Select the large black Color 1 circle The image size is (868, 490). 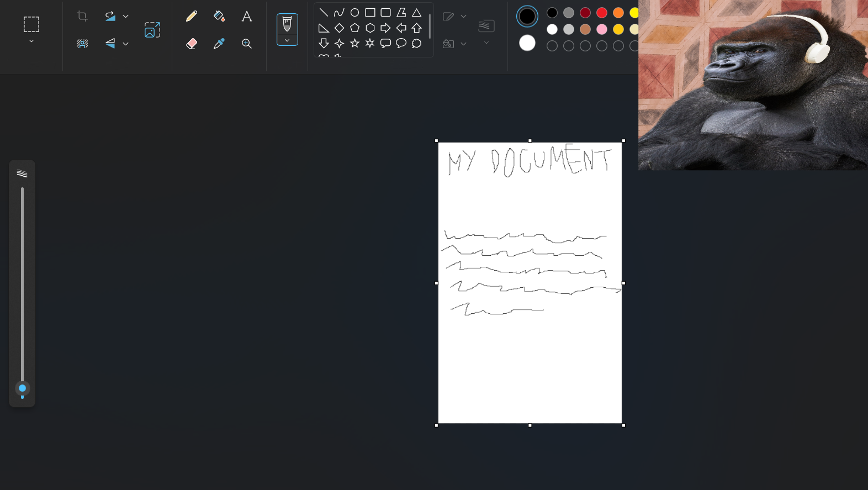(x=527, y=17)
